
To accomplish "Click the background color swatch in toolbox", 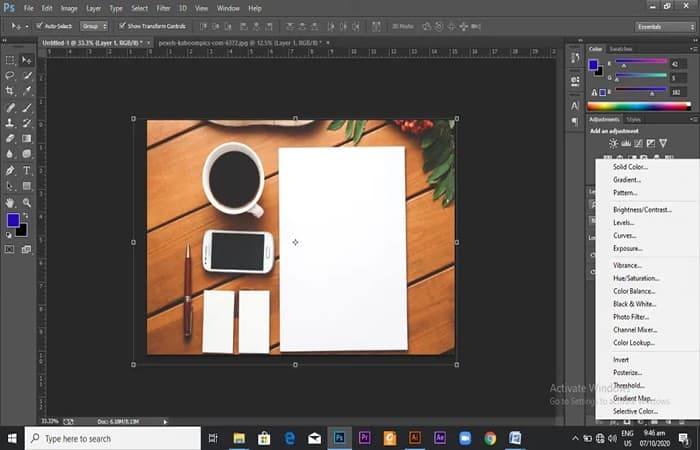I will pyautogui.click(x=23, y=231).
